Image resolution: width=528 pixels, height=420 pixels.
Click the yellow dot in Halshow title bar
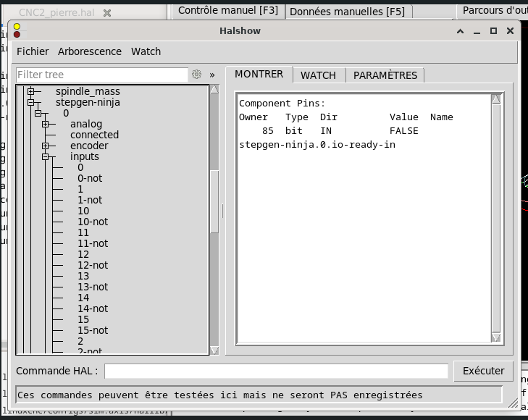[17, 27]
